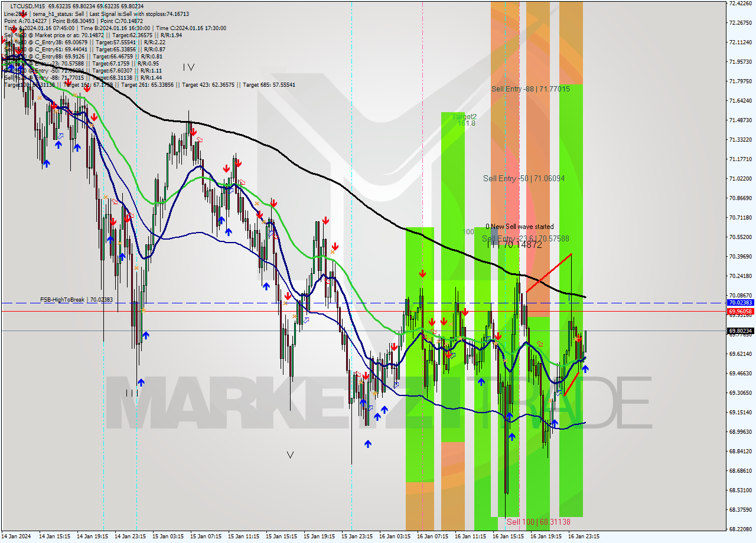Click '16 Jan 23:15' on the time axis
The width and height of the screenshot is (756, 543).
pyautogui.click(x=584, y=537)
